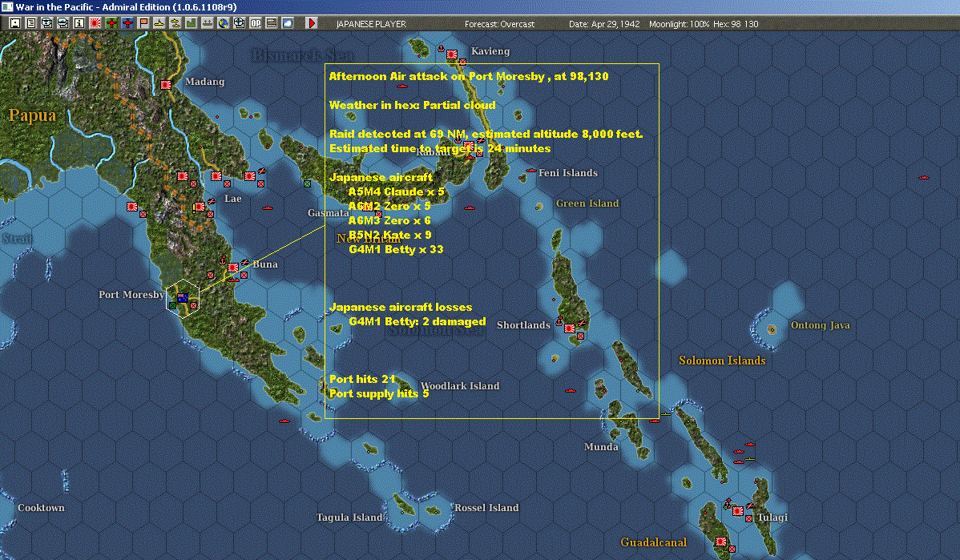Click the 'Kavieng' map label
Viewport: 960px width, 560px height.
point(490,51)
